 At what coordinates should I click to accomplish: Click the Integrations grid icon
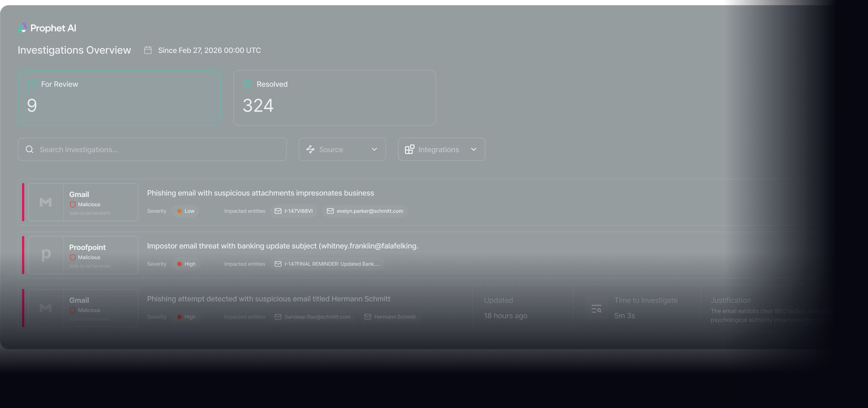tap(409, 149)
